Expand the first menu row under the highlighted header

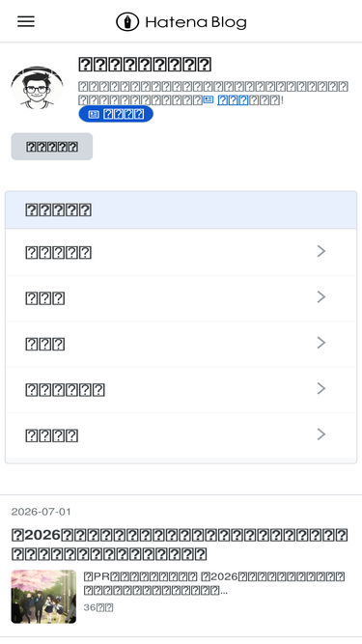(181, 252)
